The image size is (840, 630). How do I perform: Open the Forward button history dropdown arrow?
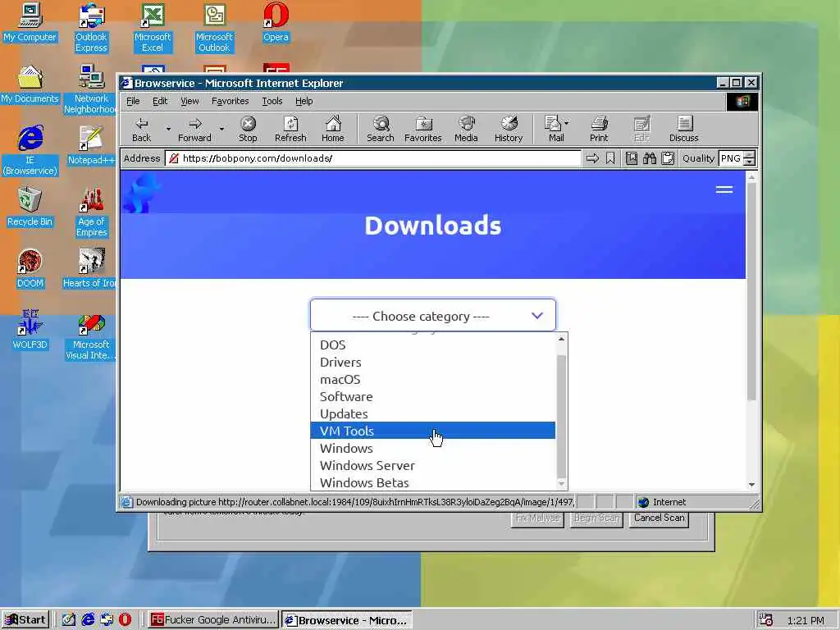pyautogui.click(x=221, y=129)
